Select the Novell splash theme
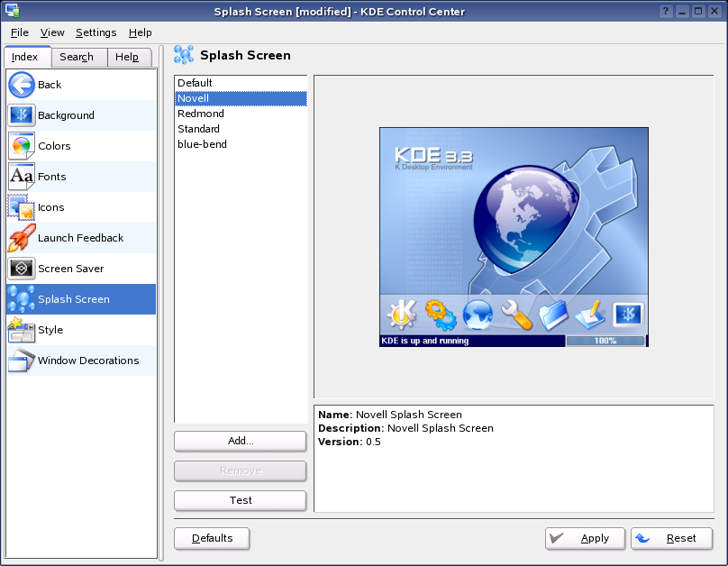Image resolution: width=728 pixels, height=566 pixels. pos(241,98)
